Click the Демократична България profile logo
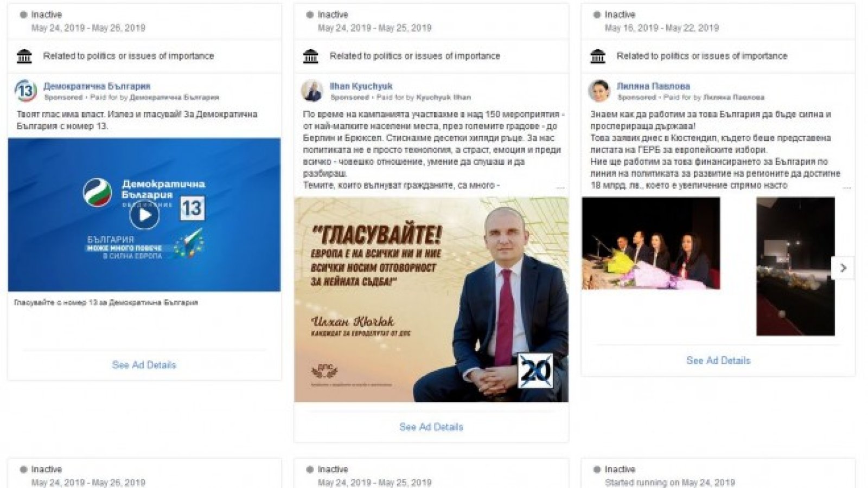 (25, 91)
